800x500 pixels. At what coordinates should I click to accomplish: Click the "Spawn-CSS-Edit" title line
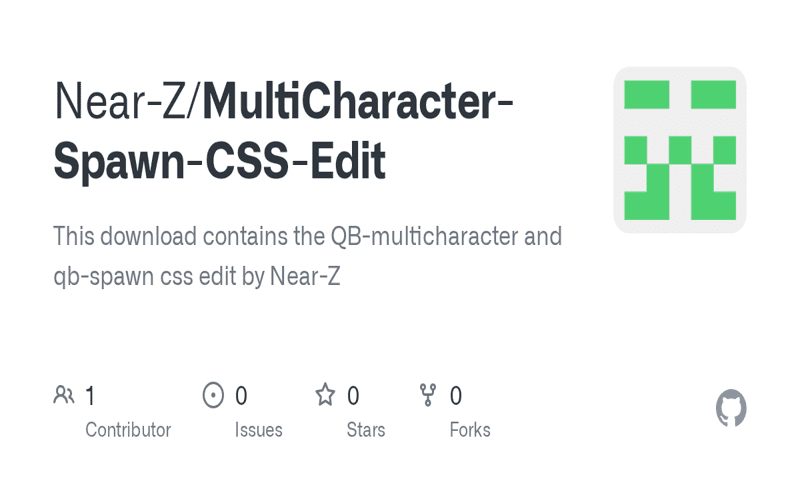219,163
